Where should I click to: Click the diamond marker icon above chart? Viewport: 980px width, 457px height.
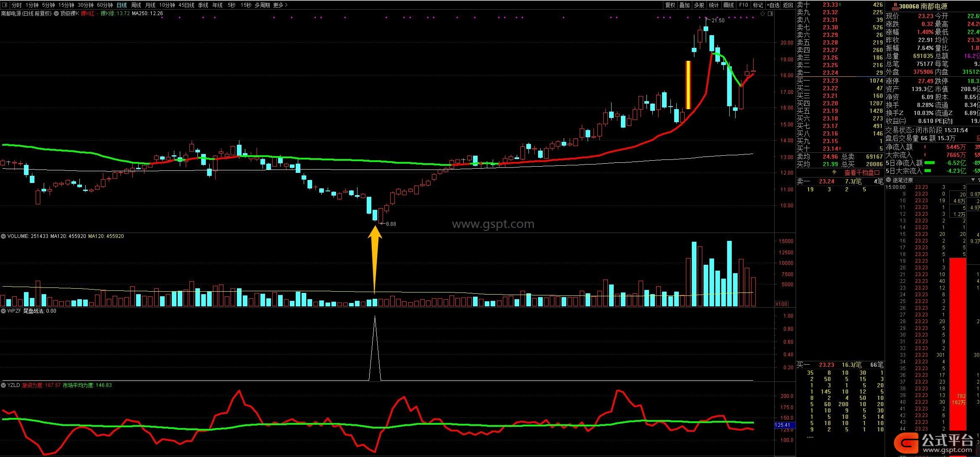tap(763, 13)
